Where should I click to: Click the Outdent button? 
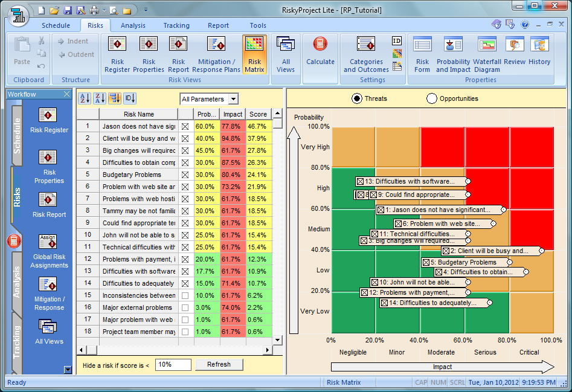pos(76,54)
